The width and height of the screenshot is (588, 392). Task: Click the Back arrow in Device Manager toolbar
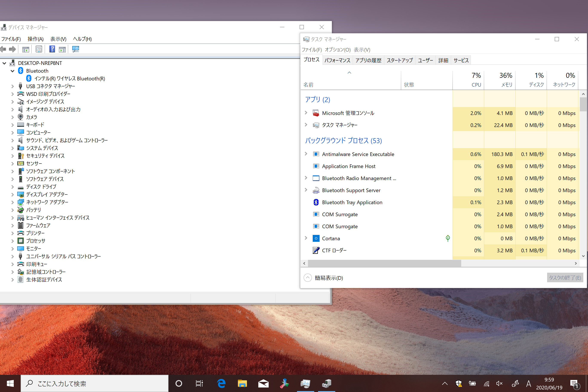(3, 49)
